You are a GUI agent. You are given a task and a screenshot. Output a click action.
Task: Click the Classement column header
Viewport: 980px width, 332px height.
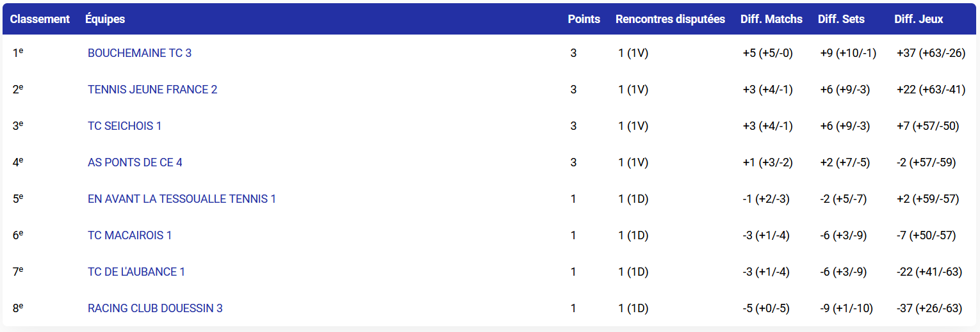coord(40,19)
